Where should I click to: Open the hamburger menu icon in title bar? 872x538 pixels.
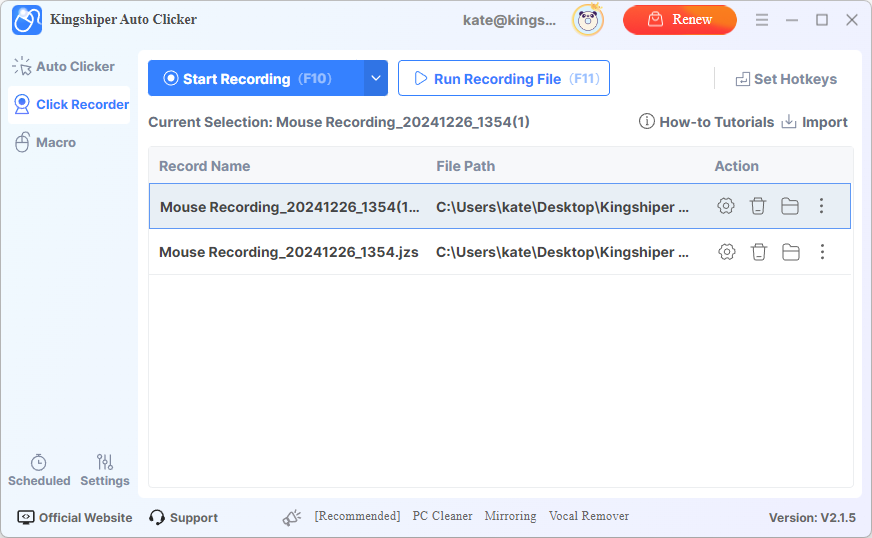pos(762,20)
